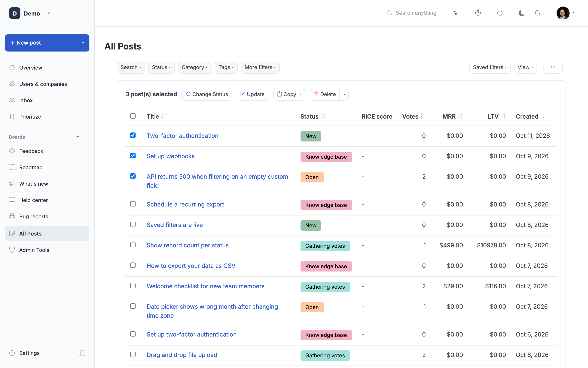
Task: Click the Change Status button
Action: click(x=207, y=94)
